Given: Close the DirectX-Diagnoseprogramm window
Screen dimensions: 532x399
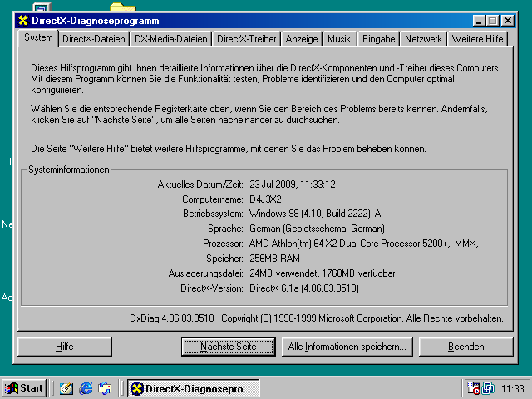Looking at the screenshot, I should click(508, 21).
